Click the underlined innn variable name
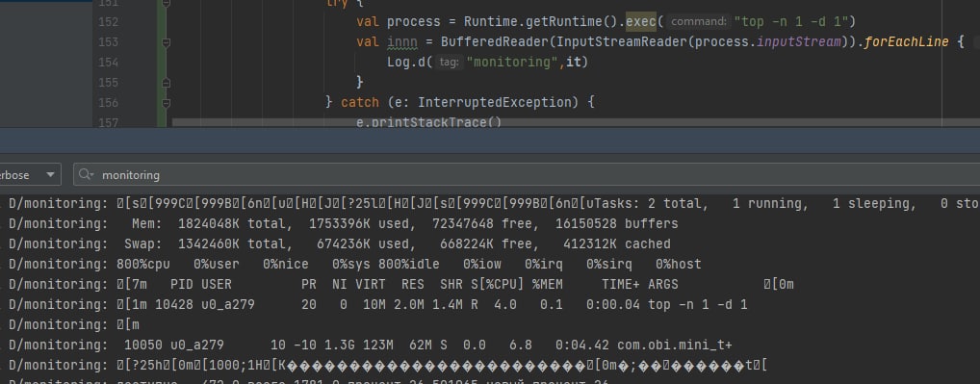The image size is (980, 384). pos(401,42)
